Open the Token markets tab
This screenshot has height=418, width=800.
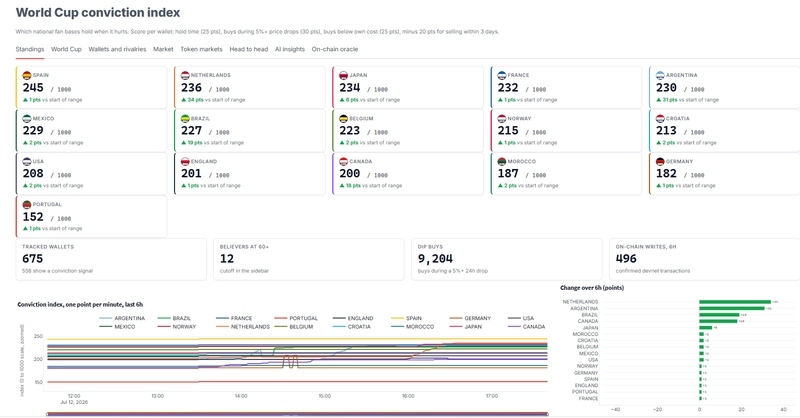202,50
